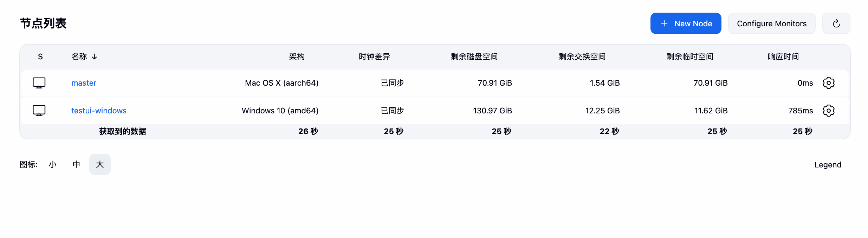Create a new node via New Node button

pos(685,23)
